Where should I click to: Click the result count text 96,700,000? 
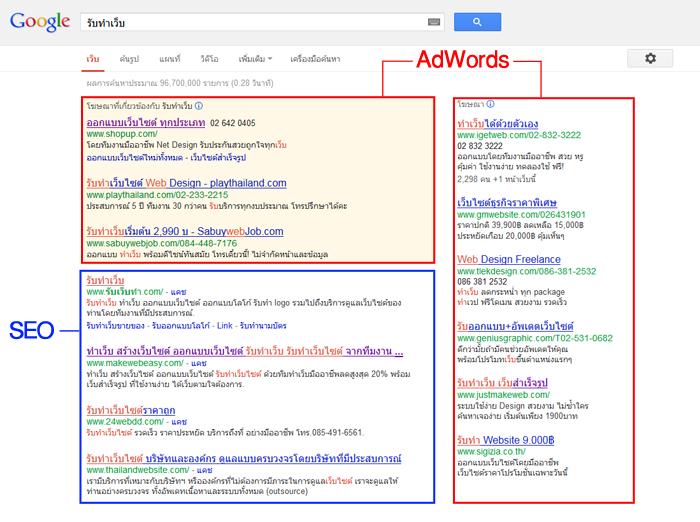[180, 83]
